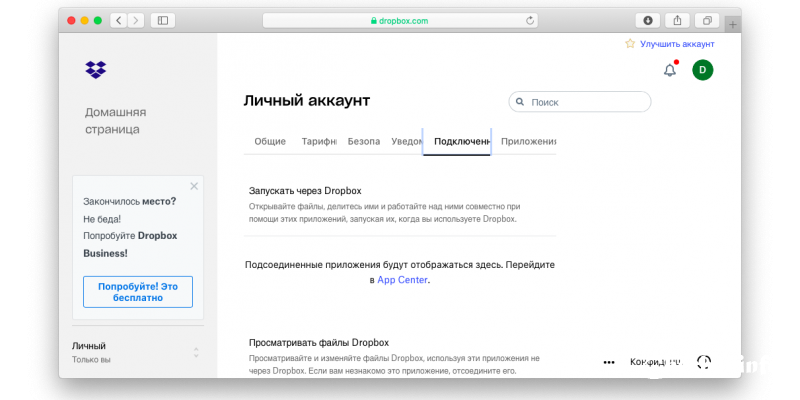
Task: Switch to the Общие tab
Action: coord(270,142)
